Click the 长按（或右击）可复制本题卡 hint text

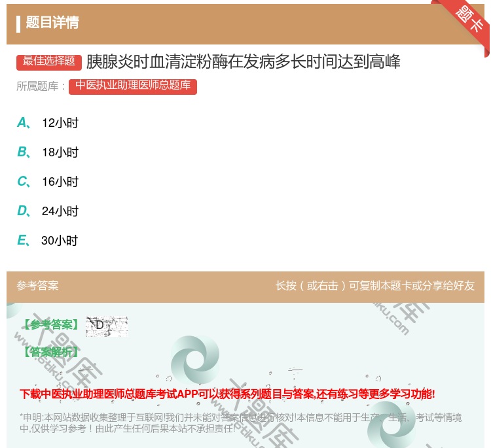click(375, 286)
